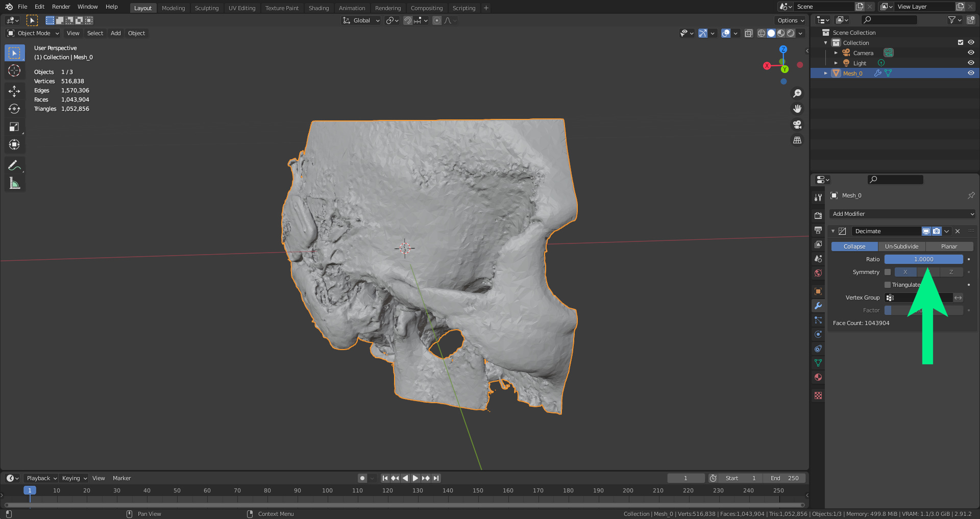Choose Un-Subdivide decimate mode
Screen dimensions: 980x519
[901, 246]
